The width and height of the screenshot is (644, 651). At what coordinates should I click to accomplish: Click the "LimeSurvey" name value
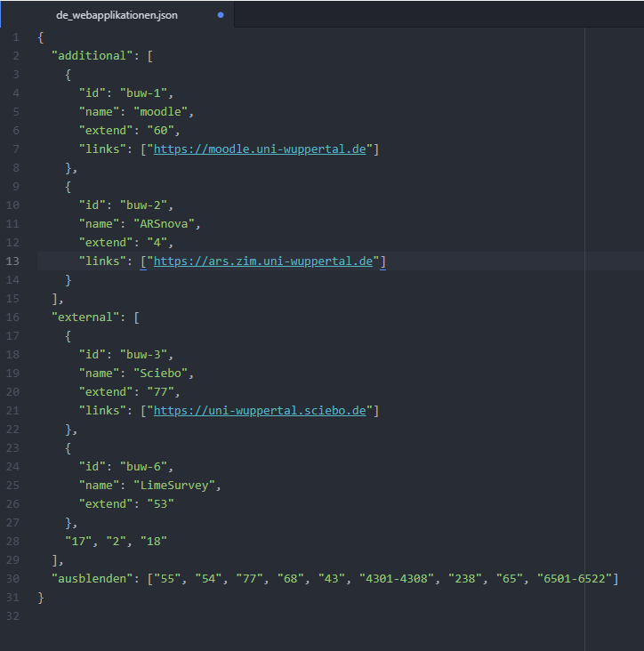click(174, 486)
